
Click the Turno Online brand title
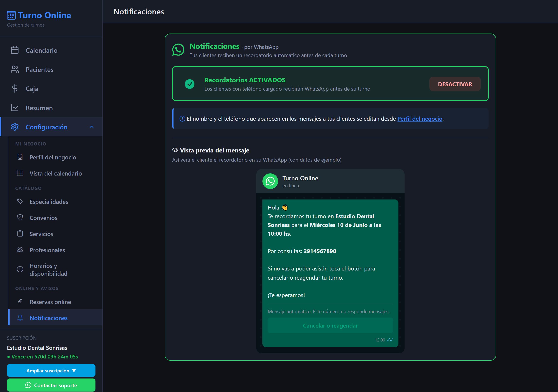click(45, 15)
